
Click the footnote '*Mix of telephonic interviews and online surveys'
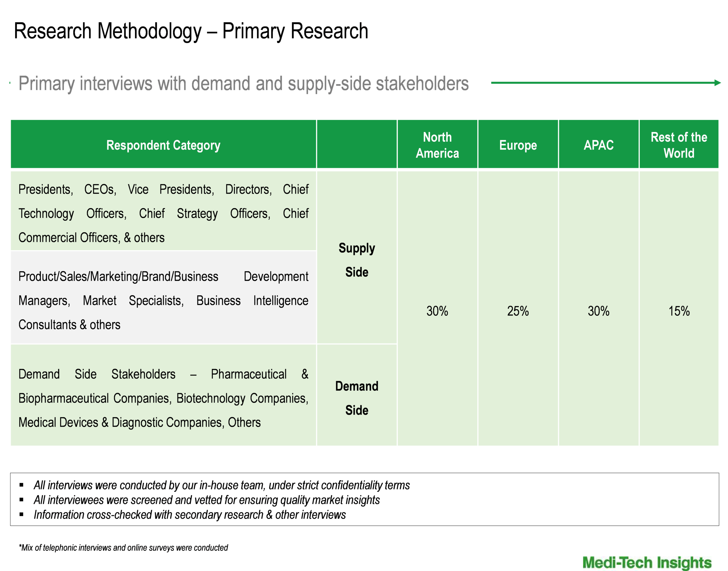tap(123, 548)
